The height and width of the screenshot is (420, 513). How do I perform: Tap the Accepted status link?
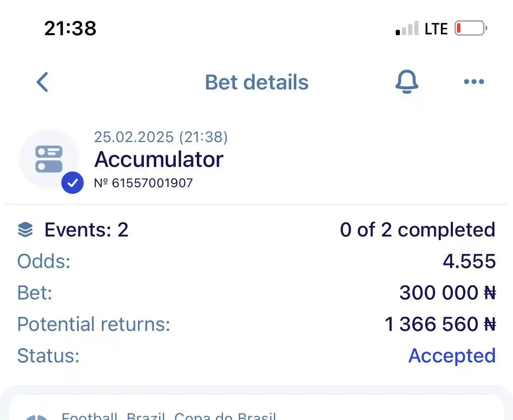[452, 355]
